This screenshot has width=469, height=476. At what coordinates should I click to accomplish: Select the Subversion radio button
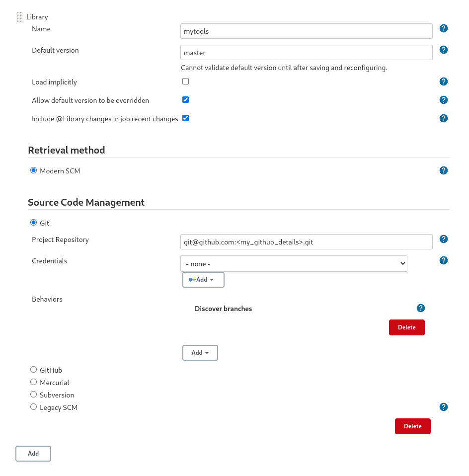pyautogui.click(x=33, y=394)
